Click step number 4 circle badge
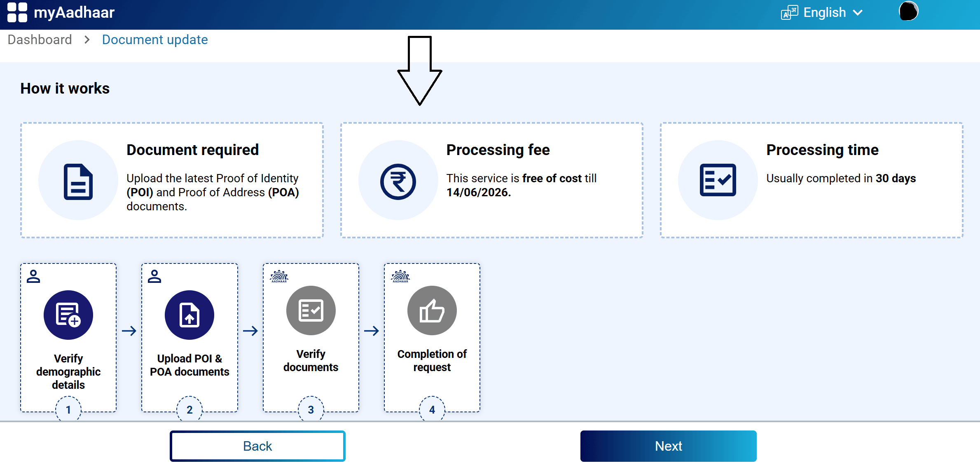Screen dimensions: 980x468 [432, 409]
